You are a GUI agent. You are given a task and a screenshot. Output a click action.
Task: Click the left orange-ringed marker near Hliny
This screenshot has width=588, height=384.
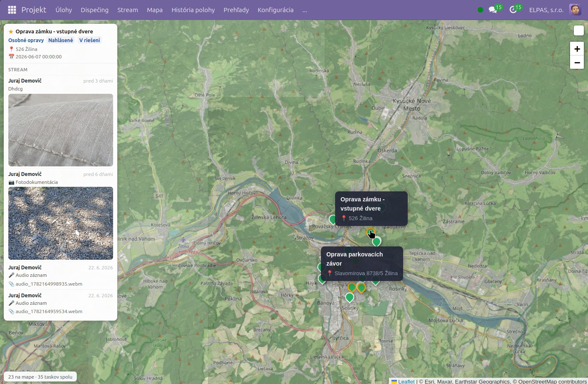352,288
